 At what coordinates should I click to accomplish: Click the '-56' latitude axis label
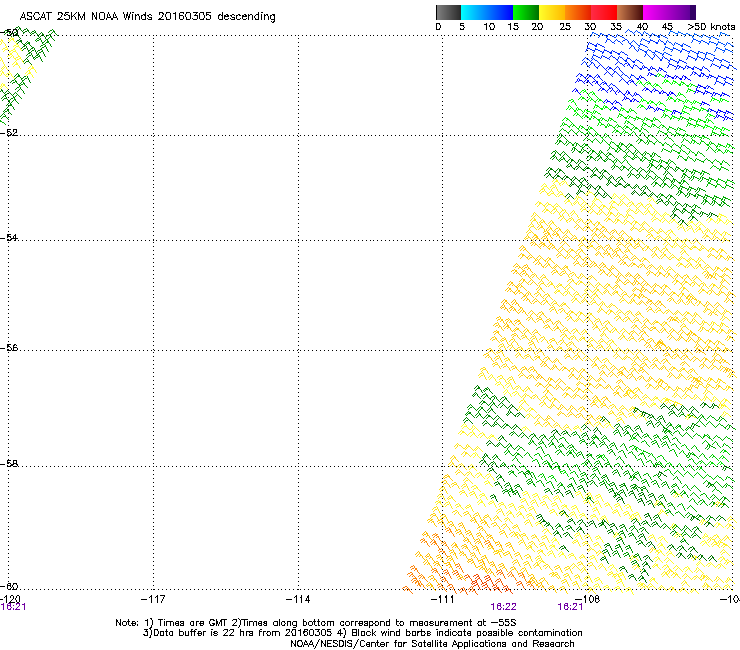click(9, 348)
